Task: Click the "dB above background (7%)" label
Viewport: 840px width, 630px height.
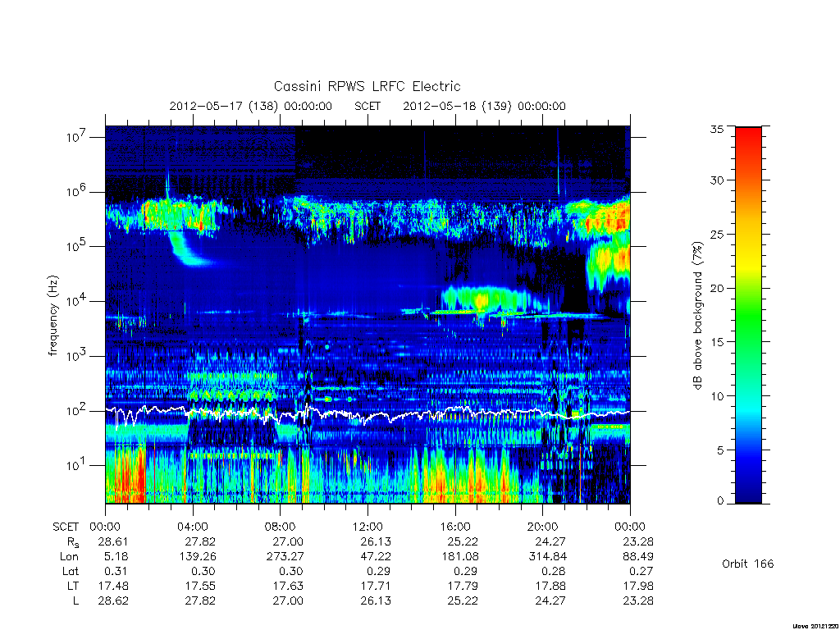Action: (x=697, y=316)
